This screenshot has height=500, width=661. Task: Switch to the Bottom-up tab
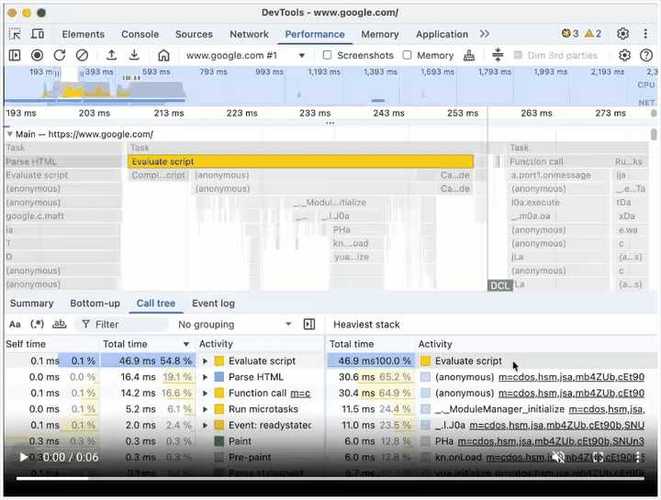point(95,303)
